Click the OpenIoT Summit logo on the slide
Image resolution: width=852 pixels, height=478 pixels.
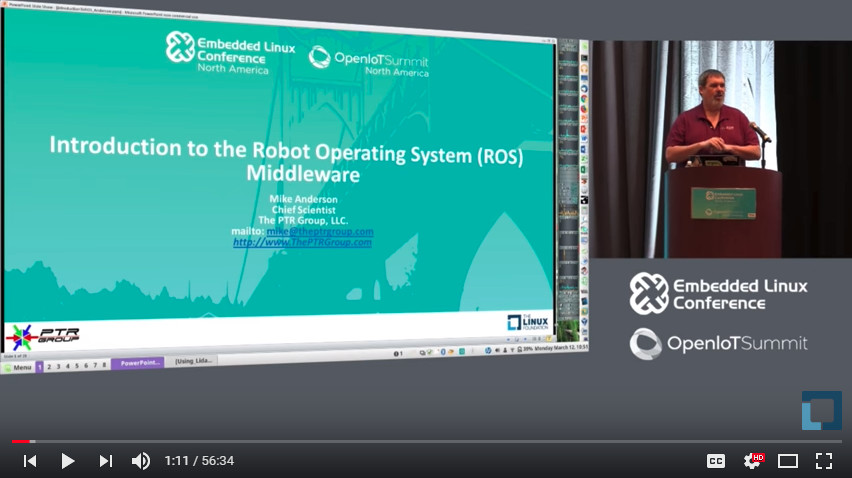369,62
